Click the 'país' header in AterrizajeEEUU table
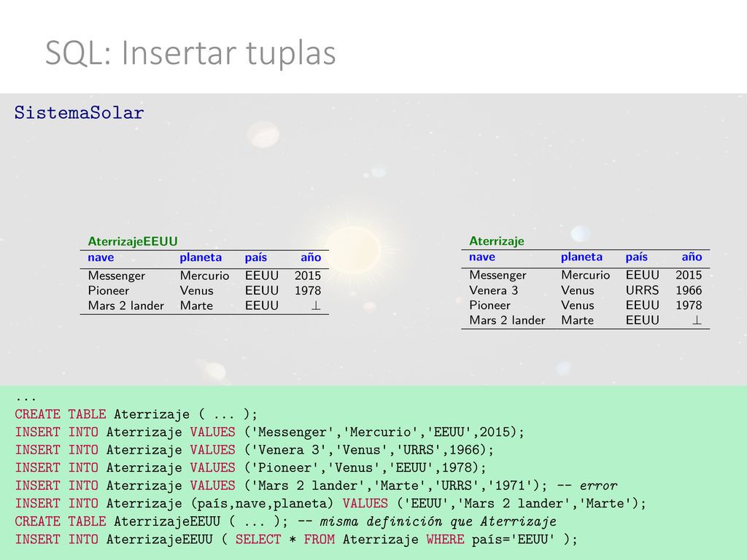Screen dimensions: 747x560 [x=256, y=258]
